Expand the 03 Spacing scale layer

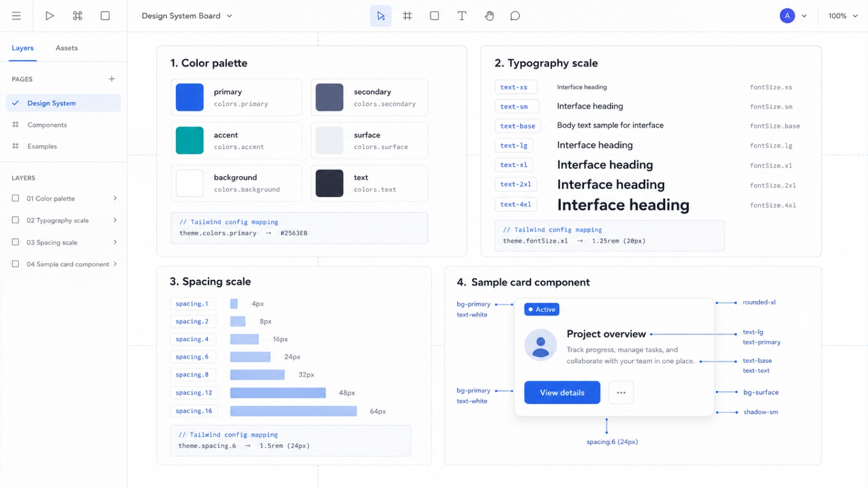[x=115, y=242]
